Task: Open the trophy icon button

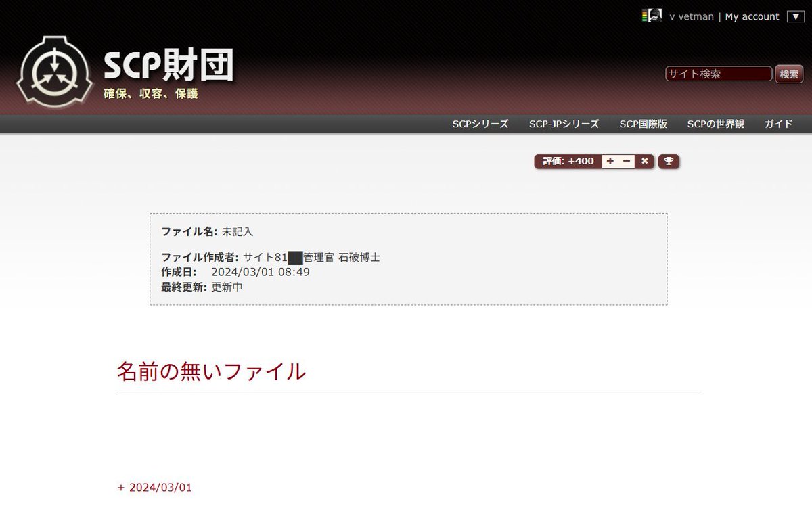Action: (669, 161)
